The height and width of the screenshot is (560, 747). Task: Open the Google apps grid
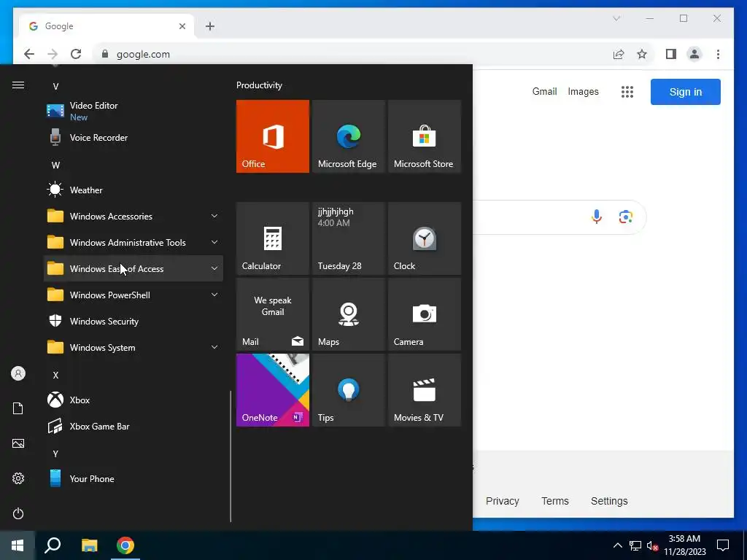[x=627, y=92]
